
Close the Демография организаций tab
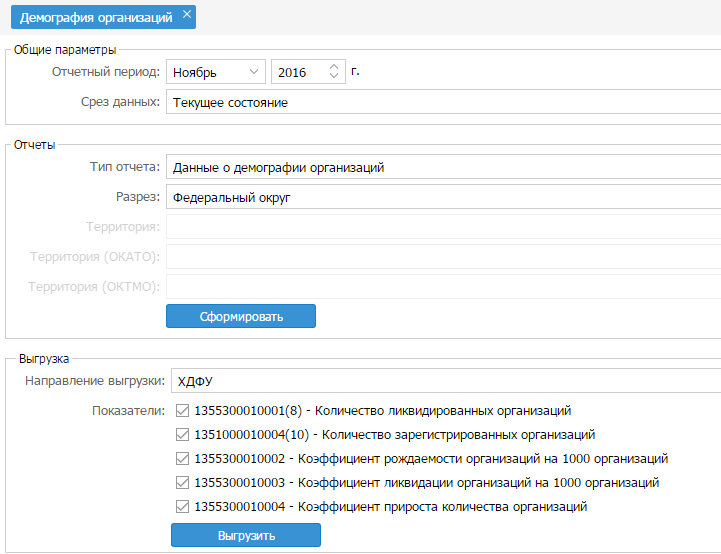pyautogui.click(x=187, y=14)
